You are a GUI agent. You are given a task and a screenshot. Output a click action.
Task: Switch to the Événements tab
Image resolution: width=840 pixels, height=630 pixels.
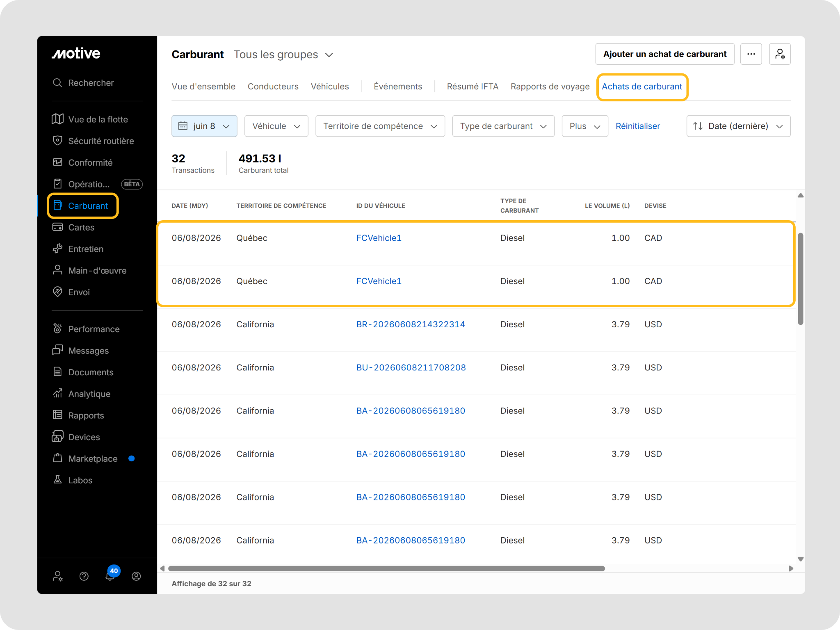point(398,87)
